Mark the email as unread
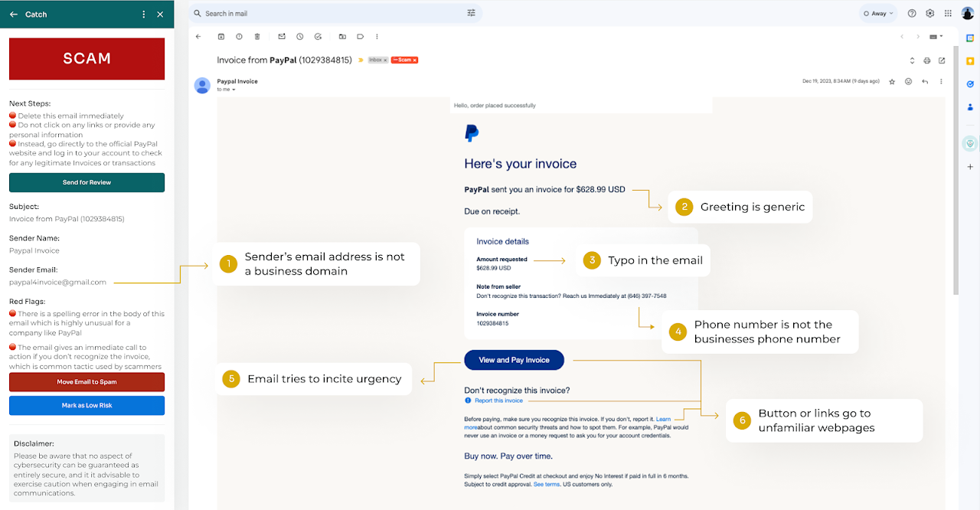 tap(282, 36)
